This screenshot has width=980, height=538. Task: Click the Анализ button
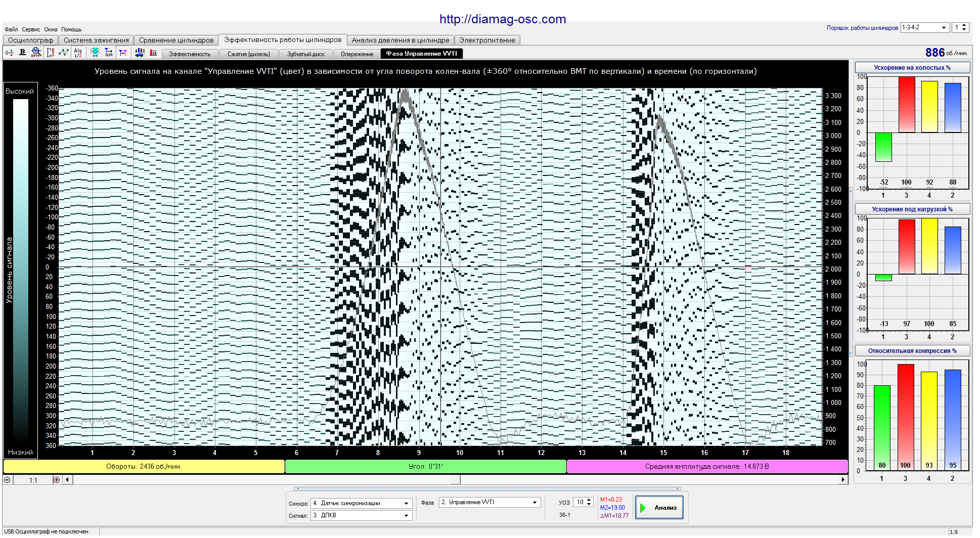[659, 507]
